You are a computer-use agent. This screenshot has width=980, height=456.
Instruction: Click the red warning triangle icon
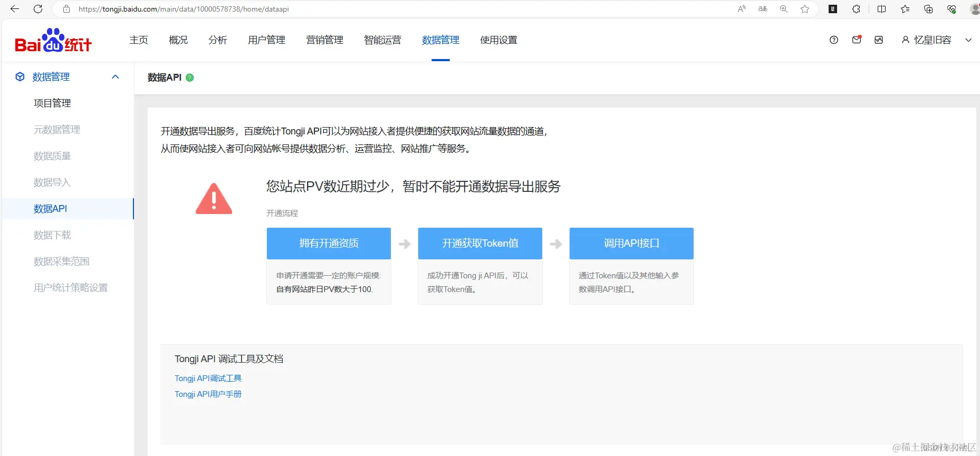(x=214, y=199)
